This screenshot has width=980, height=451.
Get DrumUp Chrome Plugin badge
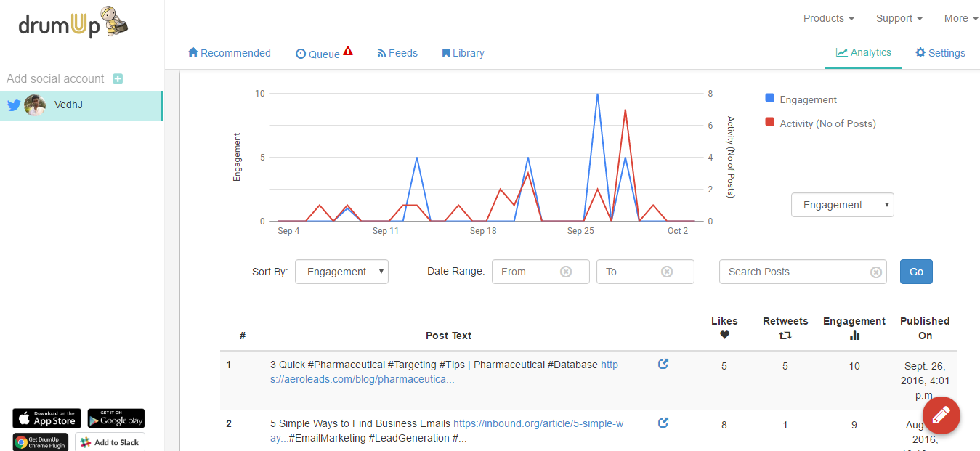41,442
